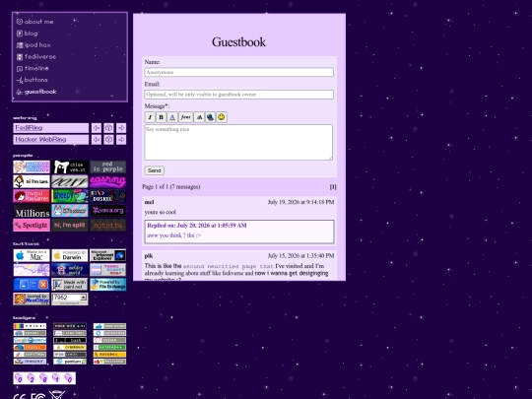Apply underline formatting in message toolbar
The height and width of the screenshot is (399, 532).
point(172,117)
